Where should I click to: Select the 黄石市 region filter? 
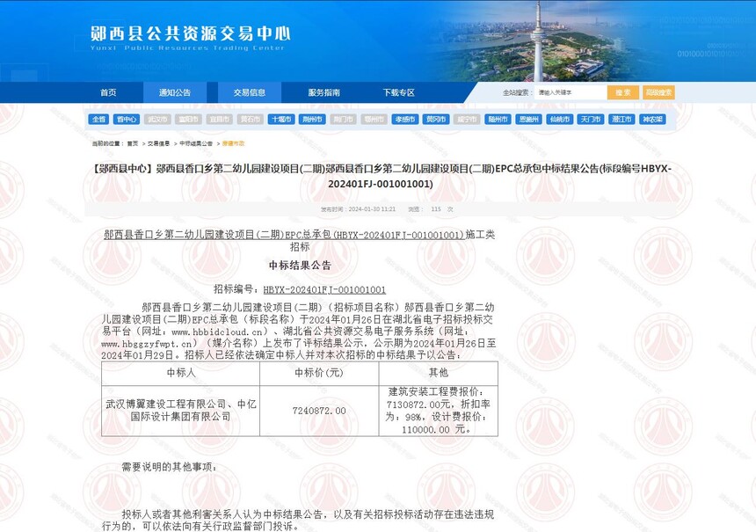(x=251, y=119)
